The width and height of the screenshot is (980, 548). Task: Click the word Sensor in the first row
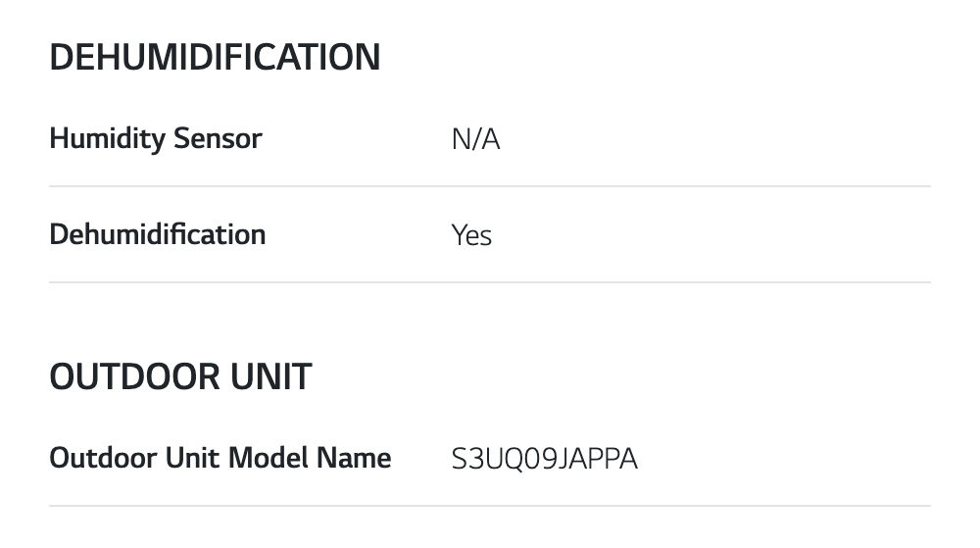pyautogui.click(x=218, y=139)
